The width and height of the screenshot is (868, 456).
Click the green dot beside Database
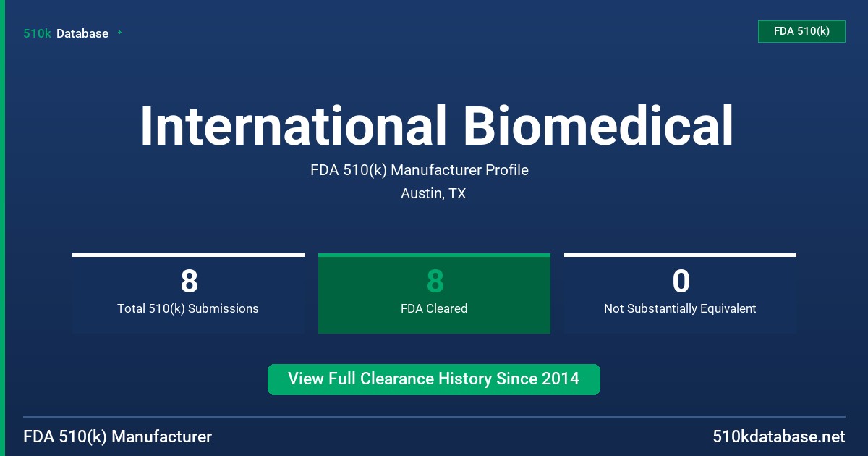tap(119, 33)
